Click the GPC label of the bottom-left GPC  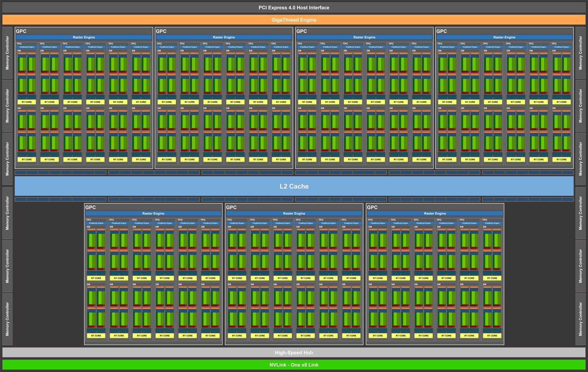90,207
